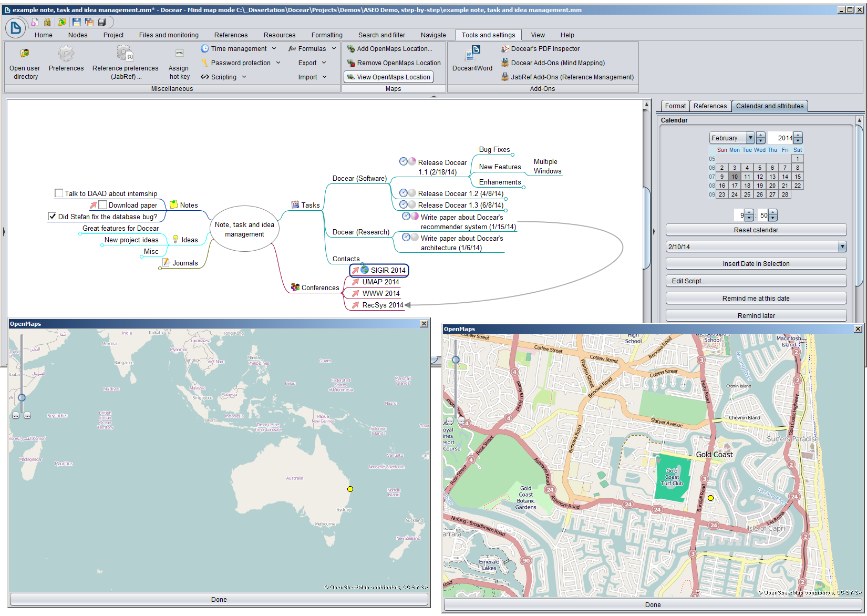Select the RecSys 2014 node

click(x=383, y=305)
